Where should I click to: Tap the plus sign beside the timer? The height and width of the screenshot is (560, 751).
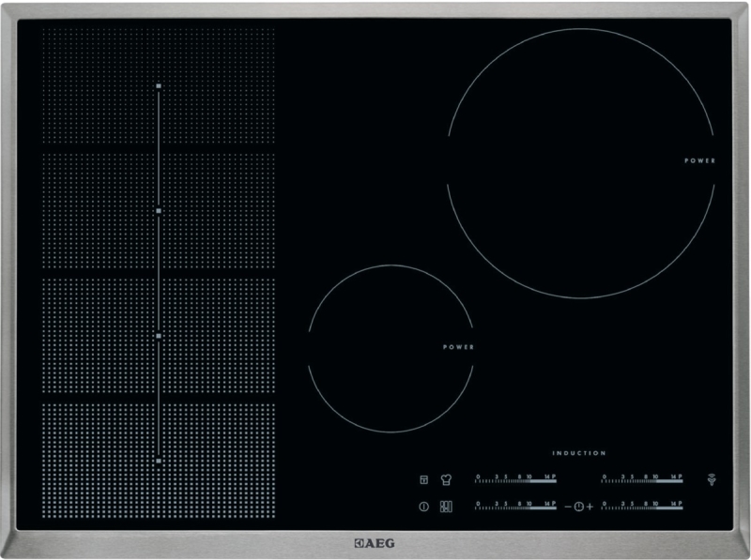point(590,507)
